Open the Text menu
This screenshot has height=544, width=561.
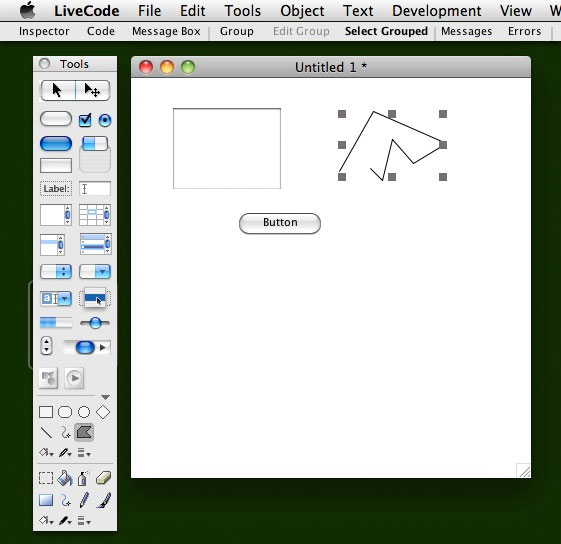[358, 11]
